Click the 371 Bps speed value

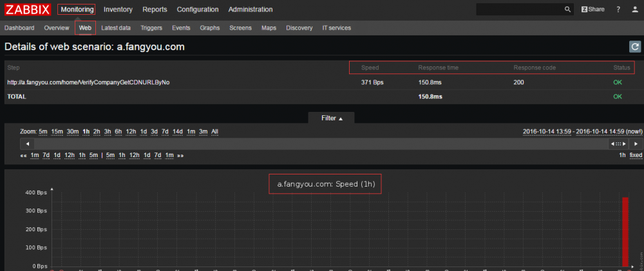pyautogui.click(x=372, y=82)
